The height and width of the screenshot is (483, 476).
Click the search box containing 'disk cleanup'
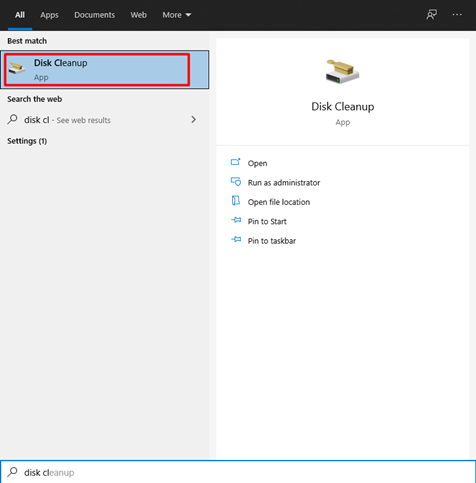tap(238, 472)
